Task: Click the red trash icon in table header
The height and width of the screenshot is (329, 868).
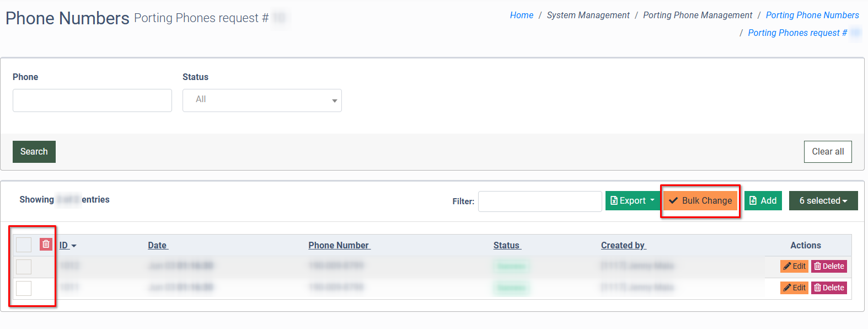Action: [46, 244]
